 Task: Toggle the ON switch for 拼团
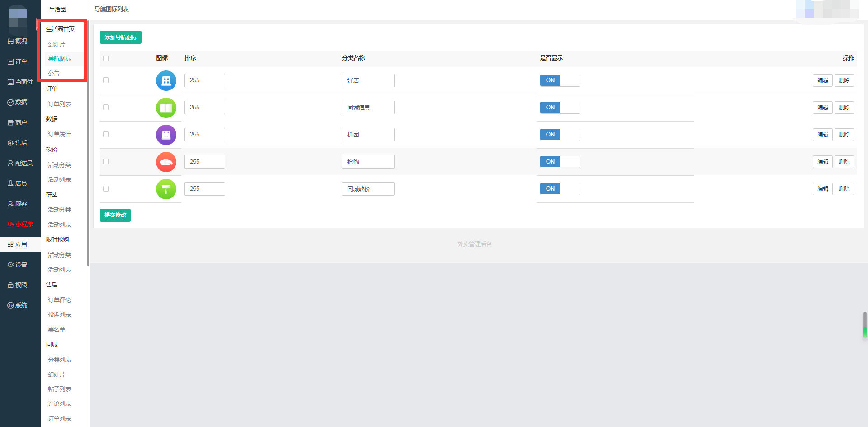pyautogui.click(x=560, y=135)
